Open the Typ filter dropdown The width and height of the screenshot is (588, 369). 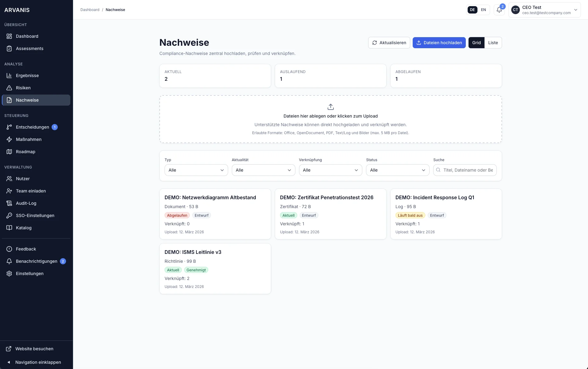[x=196, y=170]
